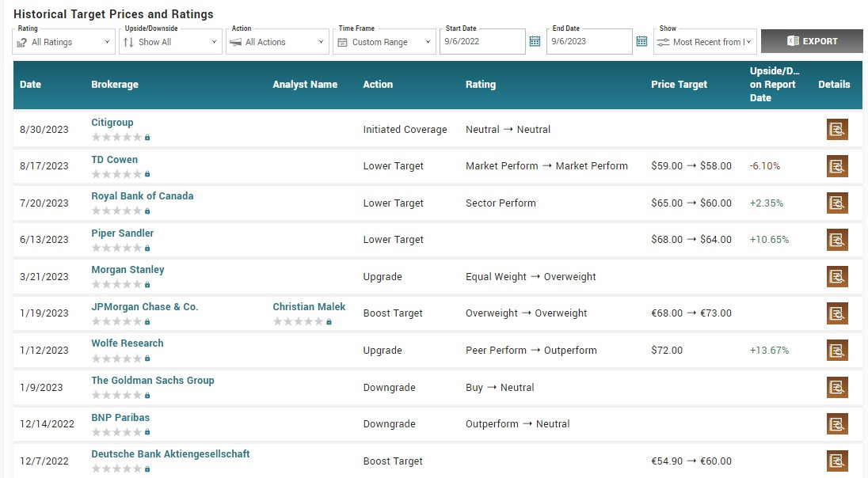Expand the Action filter dropdown
The width and height of the screenshot is (868, 478).
point(277,42)
